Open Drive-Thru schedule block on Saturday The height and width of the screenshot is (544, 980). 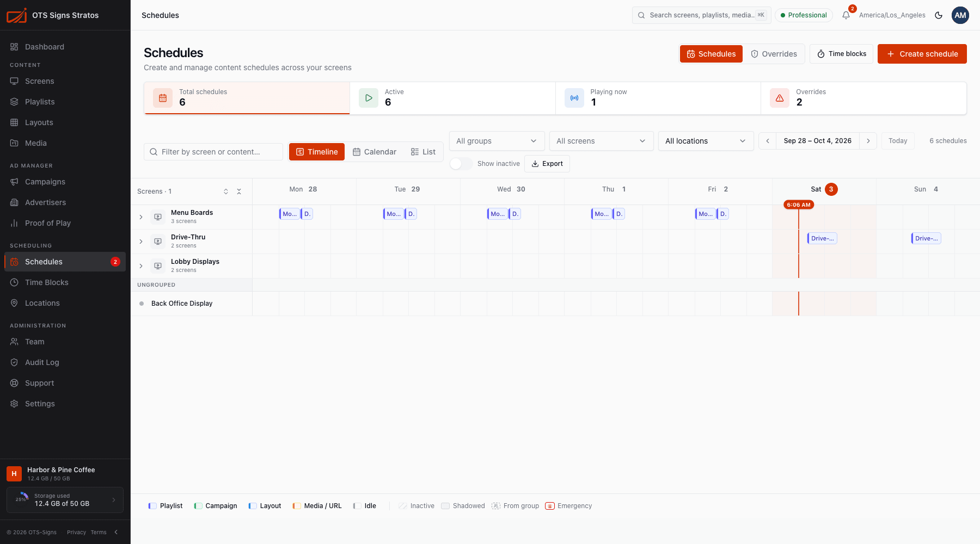click(822, 238)
